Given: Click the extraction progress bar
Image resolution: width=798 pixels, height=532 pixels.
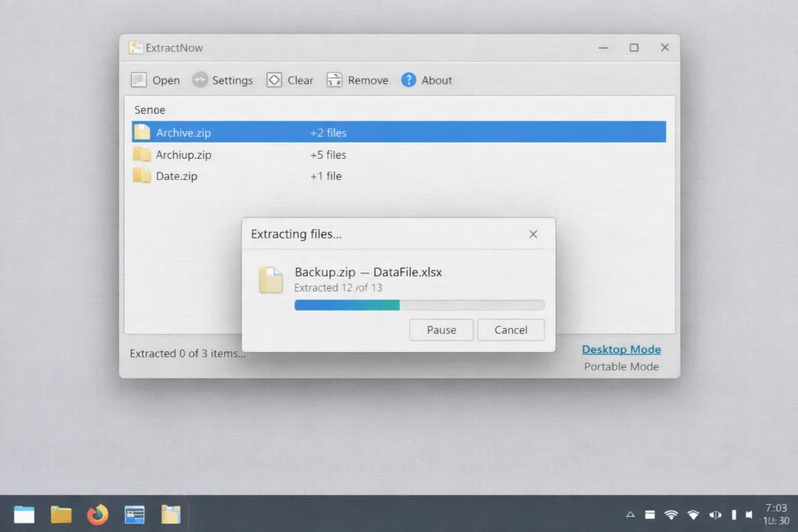Looking at the screenshot, I should tap(419, 305).
